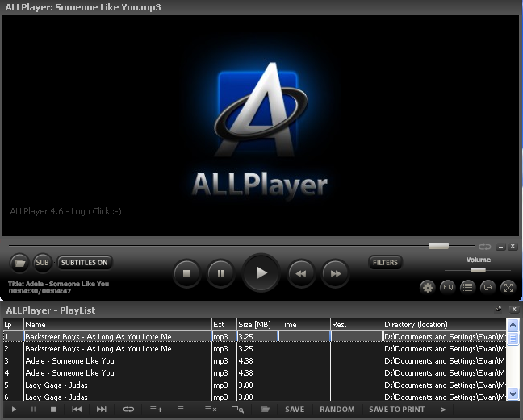Click the Directory (location) column header
Screen dimensions: 523x420
444,324
